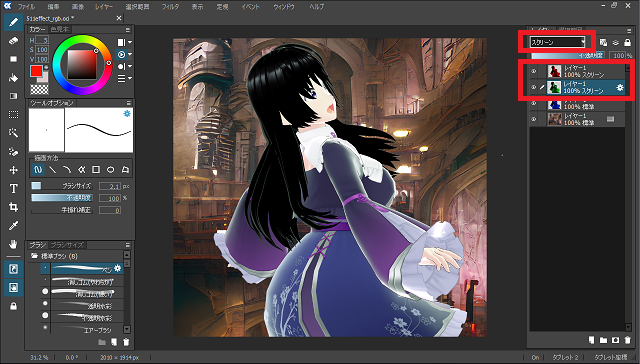Open the フィルタ menu

click(x=170, y=7)
